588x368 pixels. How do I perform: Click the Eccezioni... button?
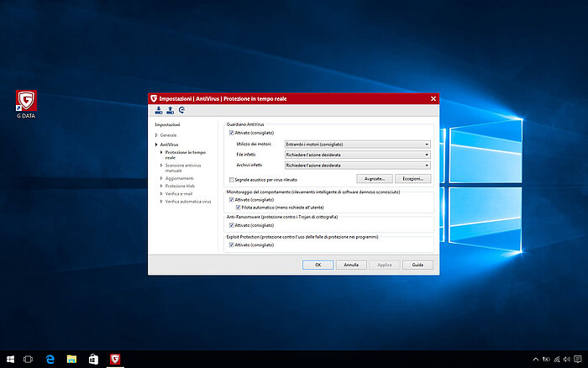click(x=413, y=179)
